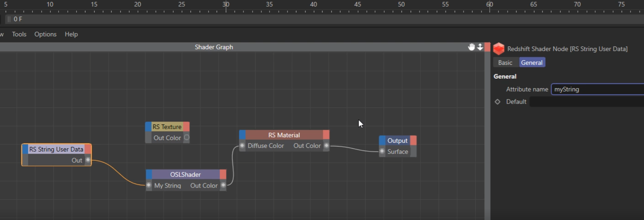Click the Attribute name input field

(598, 89)
